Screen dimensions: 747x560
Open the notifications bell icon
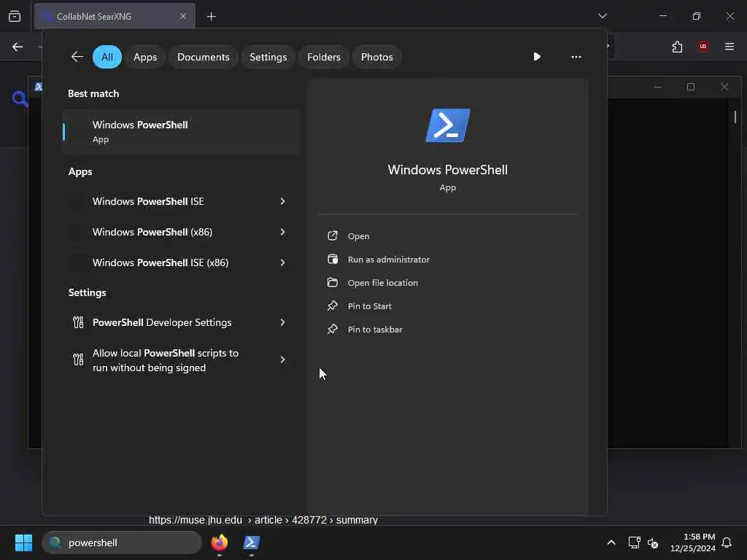point(727,542)
